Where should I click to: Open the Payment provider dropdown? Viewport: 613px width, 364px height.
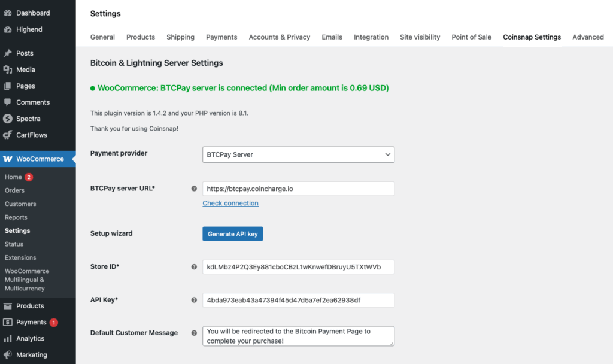tap(298, 154)
